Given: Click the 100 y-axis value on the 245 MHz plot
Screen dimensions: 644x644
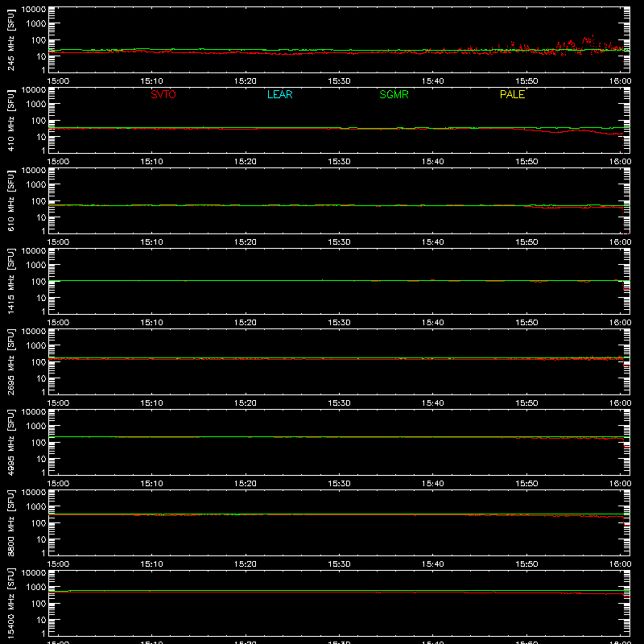Looking at the screenshot, I should [39, 40].
